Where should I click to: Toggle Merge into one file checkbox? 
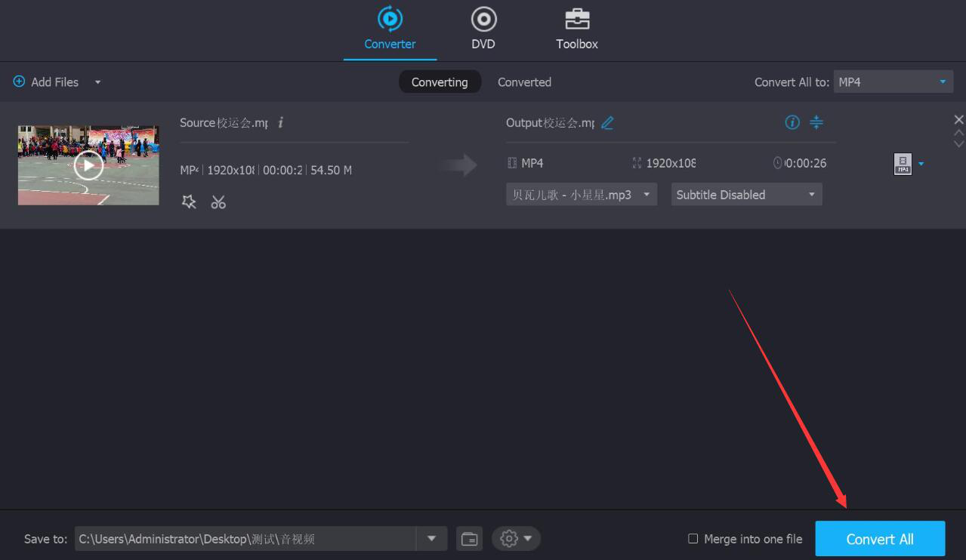693,539
